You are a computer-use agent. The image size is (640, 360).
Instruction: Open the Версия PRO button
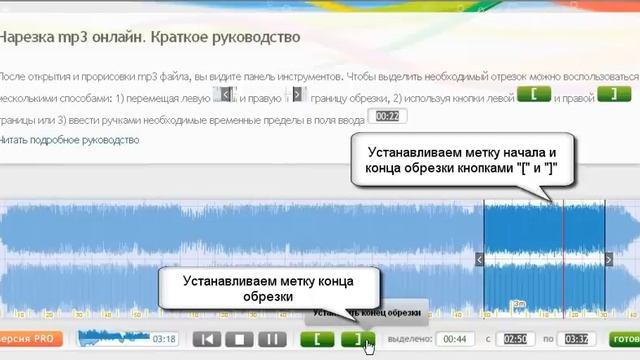pos(31,339)
